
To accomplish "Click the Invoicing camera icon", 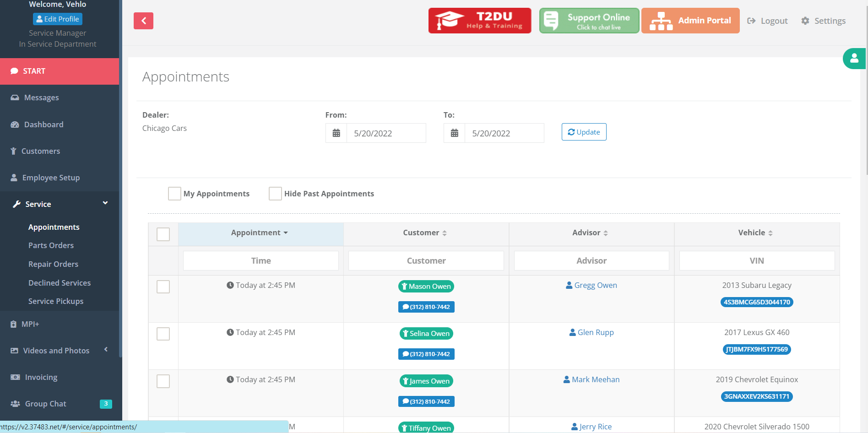I will point(14,377).
